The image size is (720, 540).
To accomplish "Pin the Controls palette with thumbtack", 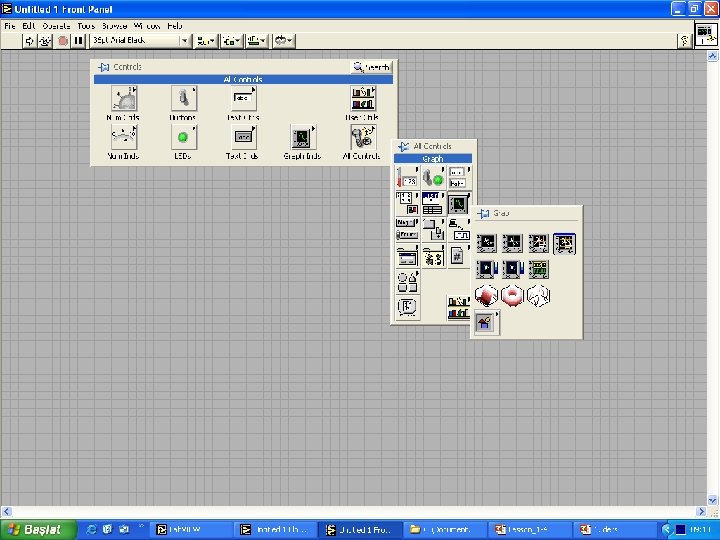I will (x=103, y=67).
